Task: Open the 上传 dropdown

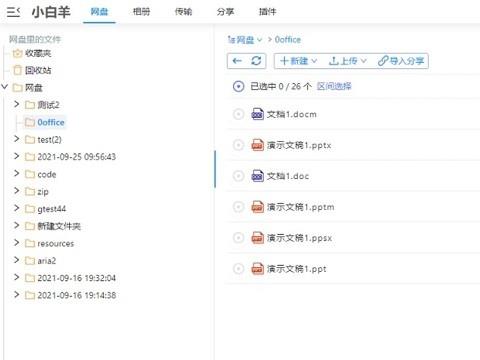Action: (x=347, y=61)
